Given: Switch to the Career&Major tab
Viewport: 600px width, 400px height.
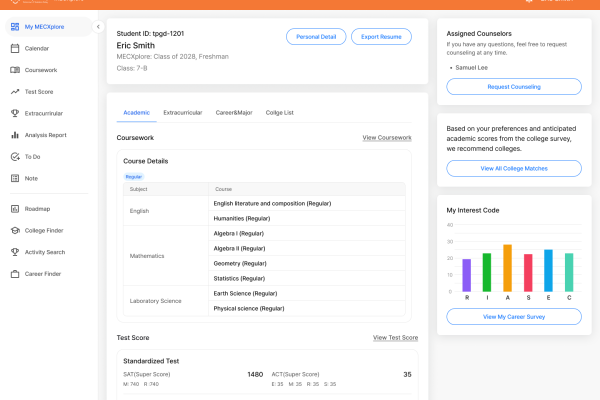Looking at the screenshot, I should [234, 113].
